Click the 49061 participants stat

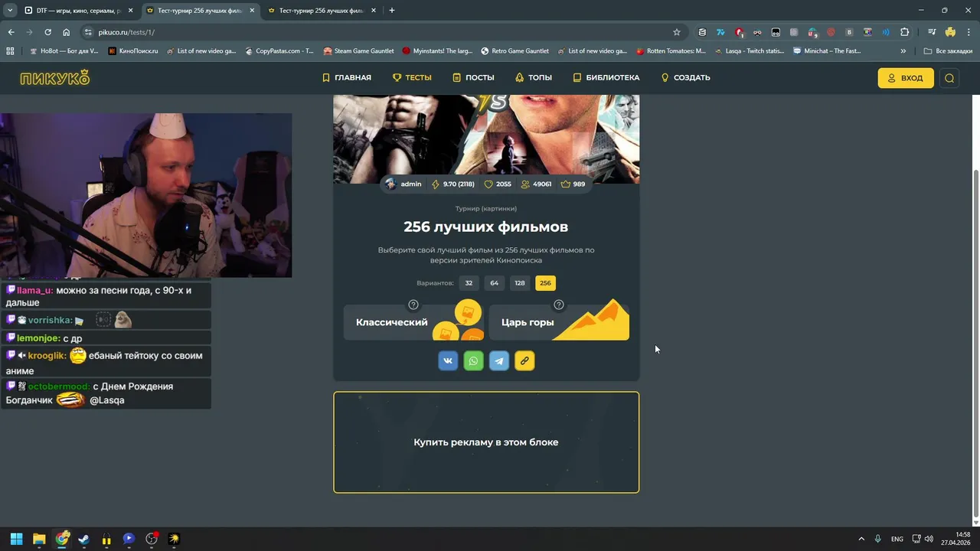536,184
